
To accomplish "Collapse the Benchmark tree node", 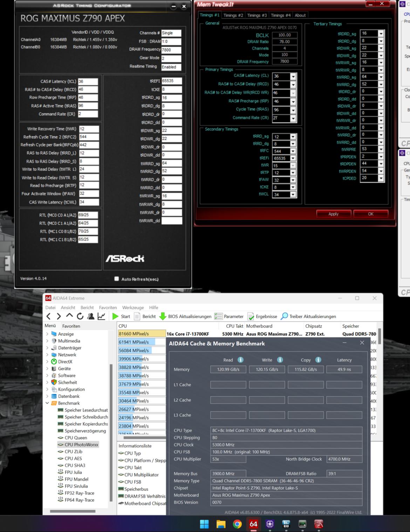I will tap(47, 403).
